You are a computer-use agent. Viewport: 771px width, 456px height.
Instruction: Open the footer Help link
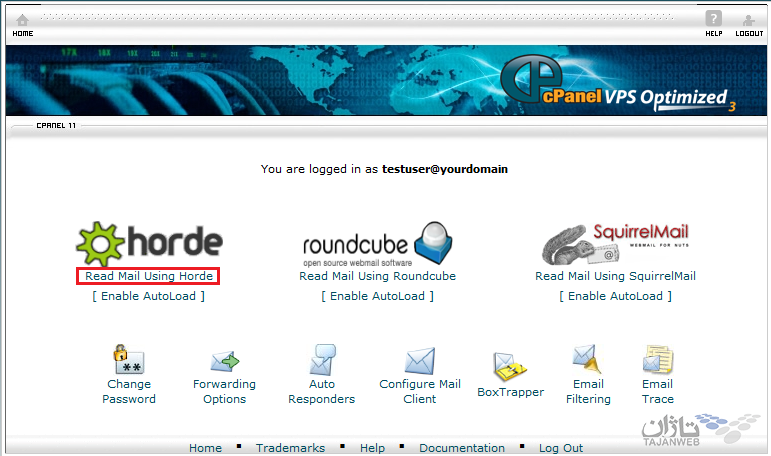[x=372, y=448]
